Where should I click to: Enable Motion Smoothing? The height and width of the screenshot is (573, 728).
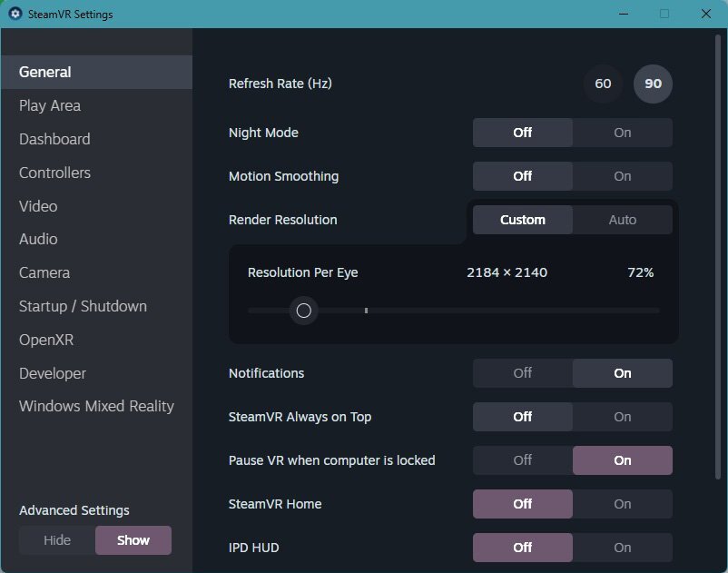pyautogui.click(x=622, y=176)
